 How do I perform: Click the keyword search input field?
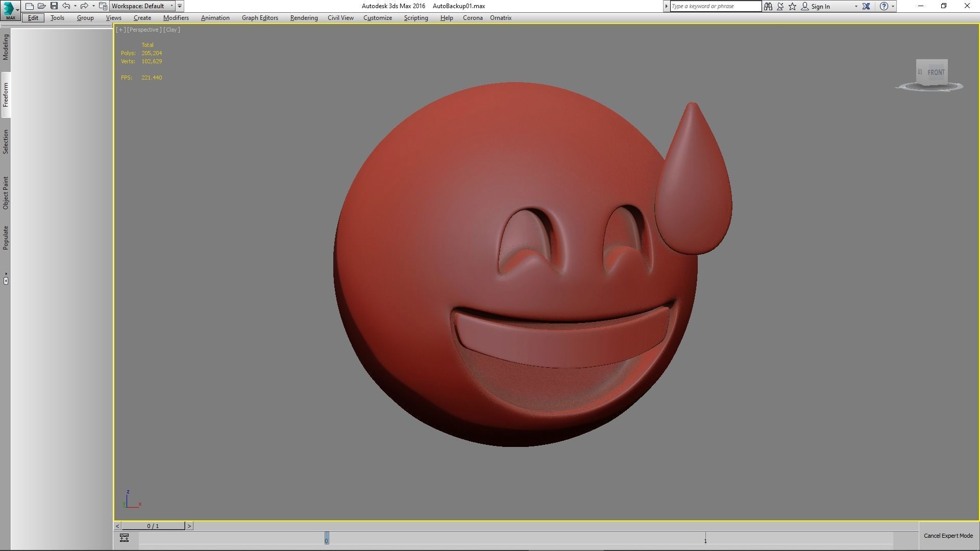[715, 6]
